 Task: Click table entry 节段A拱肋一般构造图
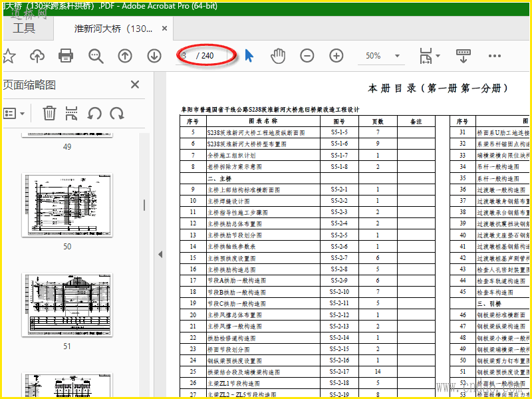tap(237, 281)
